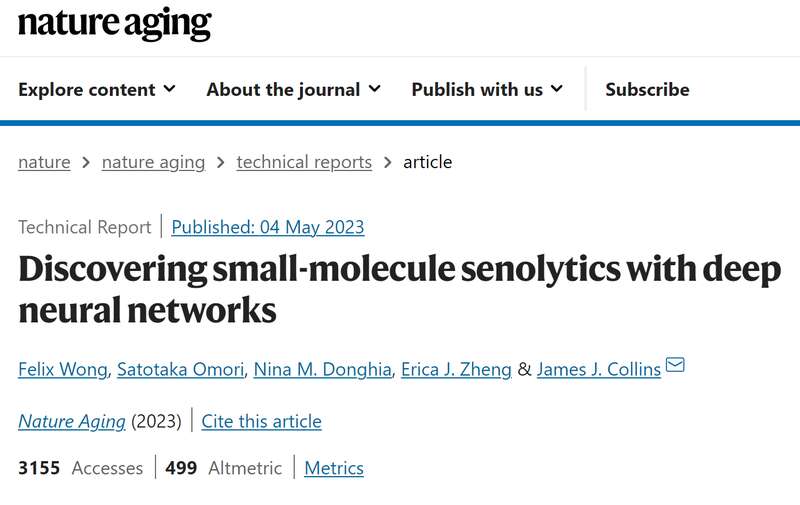Click the nature aging journal logo
The image size is (800, 505).
(114, 25)
